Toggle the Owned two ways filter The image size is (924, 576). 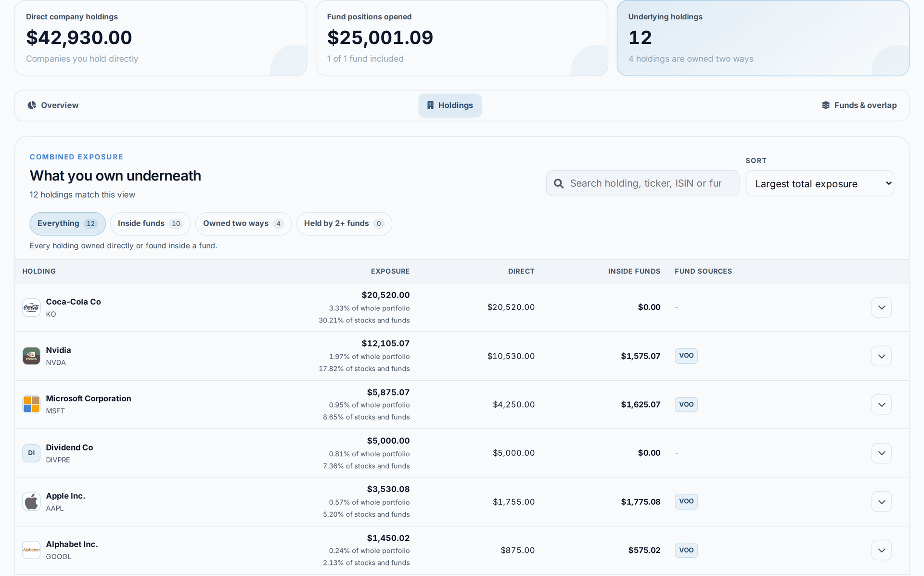click(x=244, y=224)
